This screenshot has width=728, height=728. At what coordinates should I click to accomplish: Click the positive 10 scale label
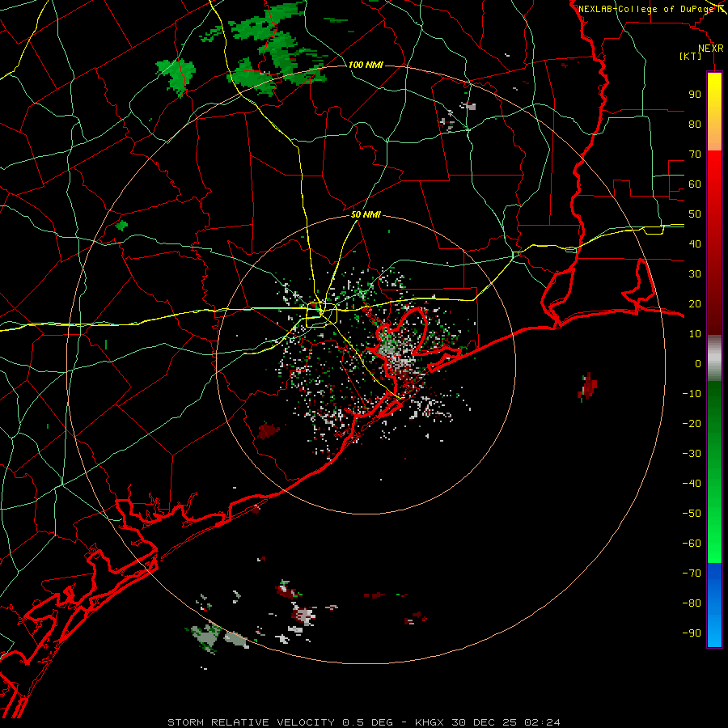coord(695,334)
